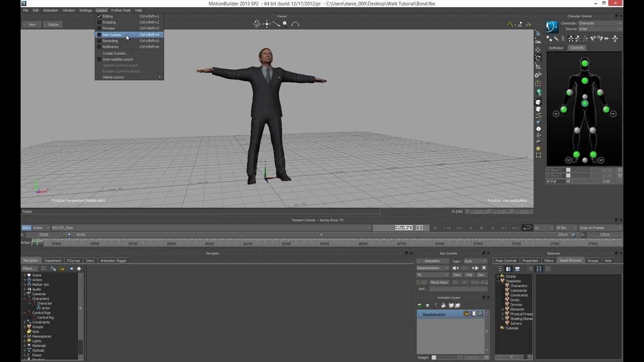Select the translate move tool in viewer toolbar

pos(538,50)
